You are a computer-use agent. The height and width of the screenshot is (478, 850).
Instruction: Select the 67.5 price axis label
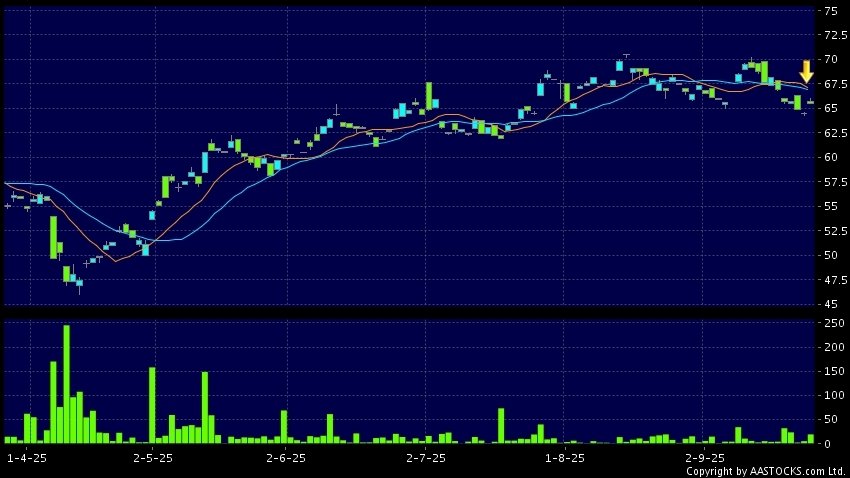[x=835, y=84]
